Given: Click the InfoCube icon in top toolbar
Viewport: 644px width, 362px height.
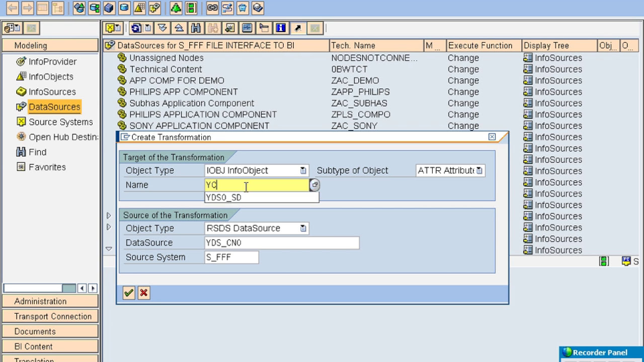Looking at the screenshot, I should [109, 8].
